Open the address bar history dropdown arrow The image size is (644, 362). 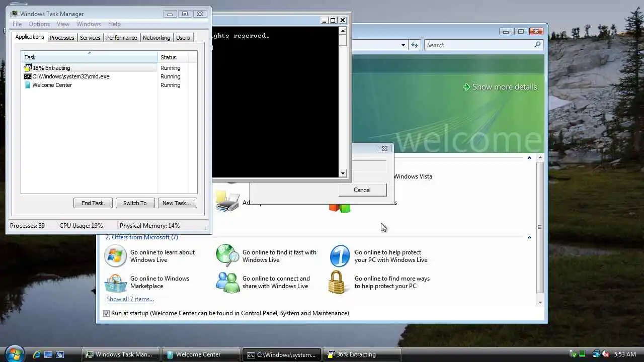(x=403, y=45)
